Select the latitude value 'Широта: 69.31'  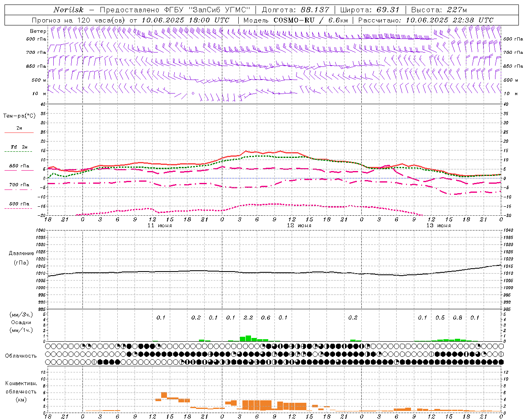tap(370, 10)
